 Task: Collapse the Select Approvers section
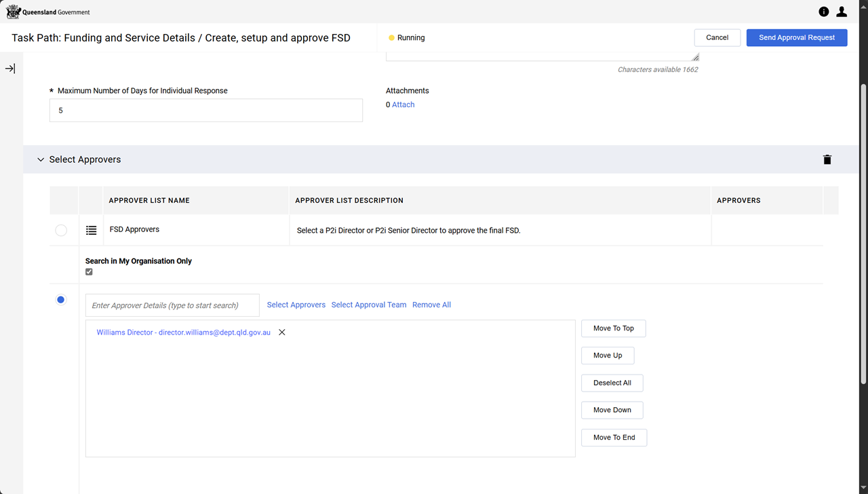coord(41,159)
